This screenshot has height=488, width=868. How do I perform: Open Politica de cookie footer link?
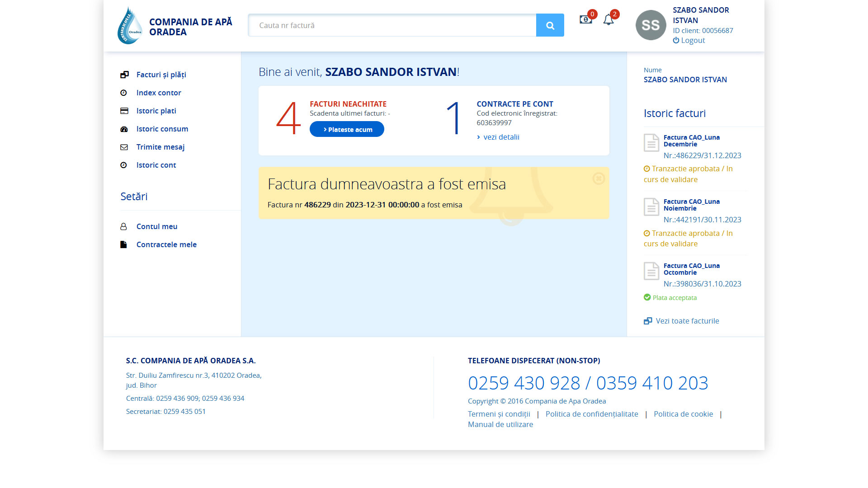(x=683, y=414)
